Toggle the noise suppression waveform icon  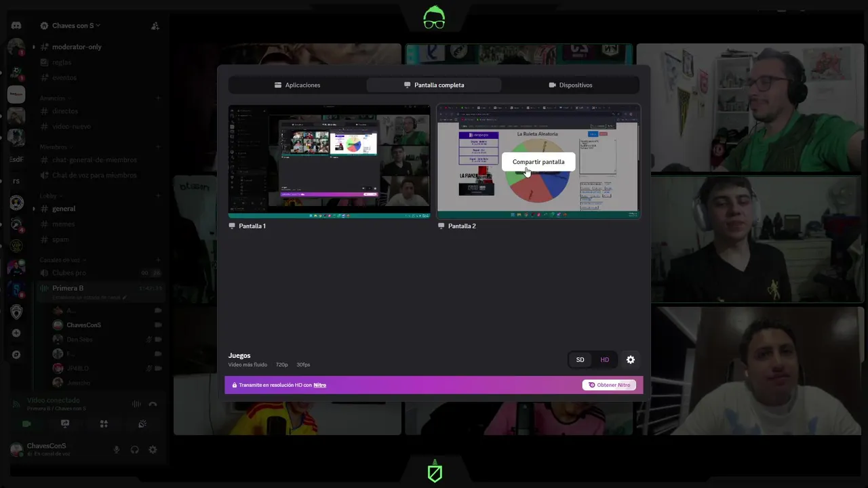(x=136, y=404)
